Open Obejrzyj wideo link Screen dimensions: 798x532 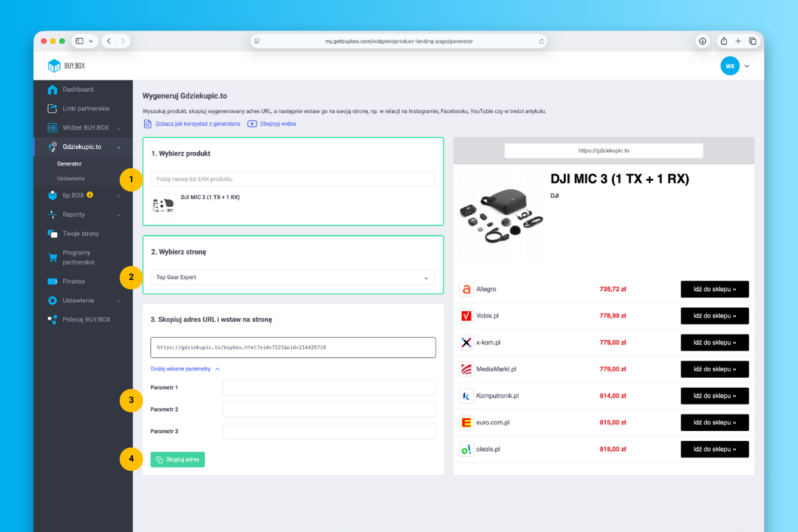click(272, 124)
